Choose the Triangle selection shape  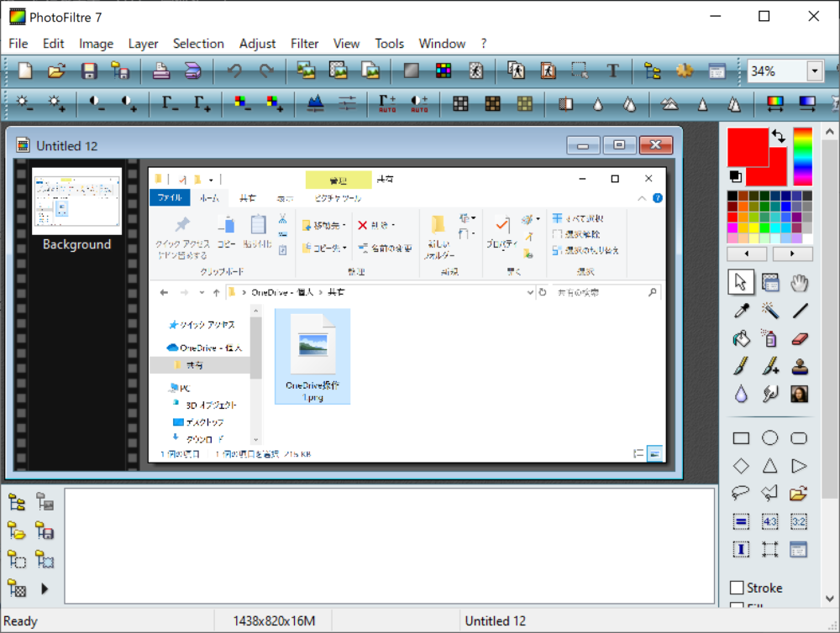tap(770, 466)
